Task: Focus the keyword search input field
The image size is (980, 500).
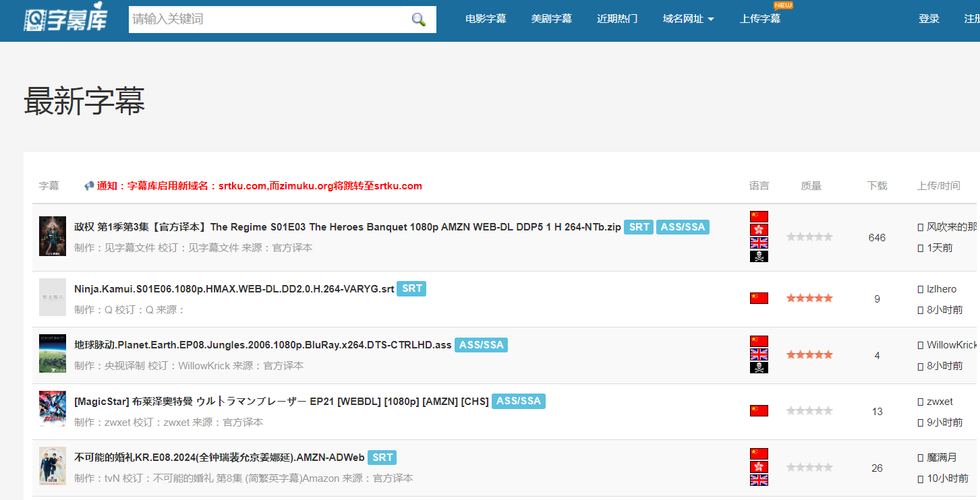Action: (270, 20)
